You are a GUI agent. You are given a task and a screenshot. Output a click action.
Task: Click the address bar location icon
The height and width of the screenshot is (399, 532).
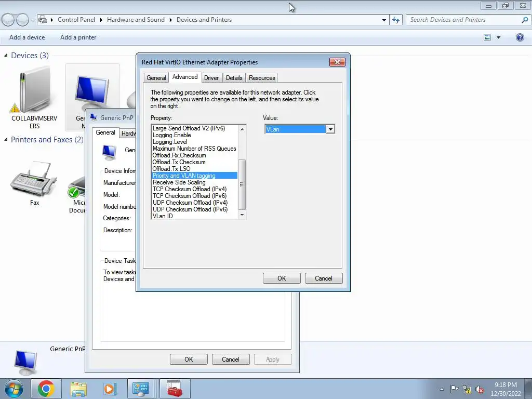[x=43, y=20]
